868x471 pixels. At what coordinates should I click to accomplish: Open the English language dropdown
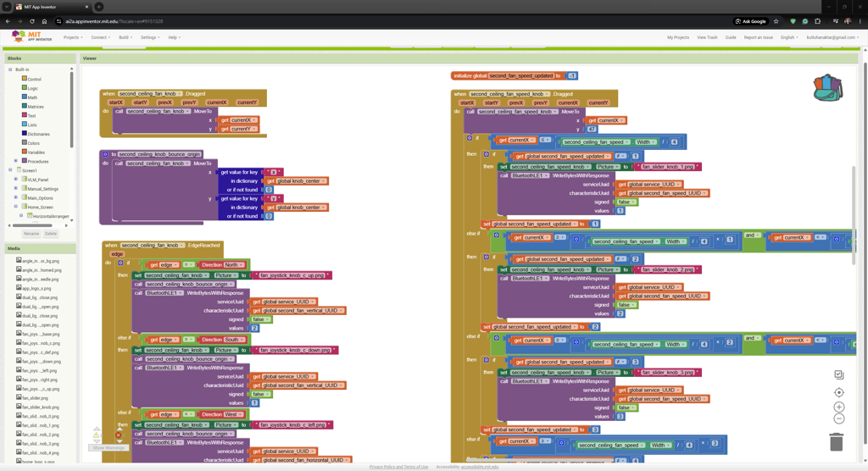click(x=789, y=37)
